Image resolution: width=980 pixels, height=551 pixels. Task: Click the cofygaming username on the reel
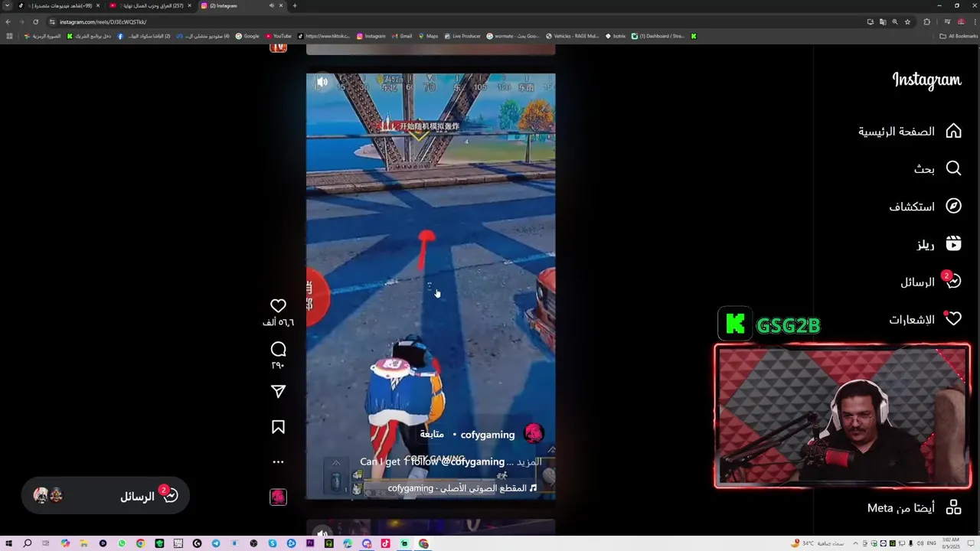tap(488, 435)
